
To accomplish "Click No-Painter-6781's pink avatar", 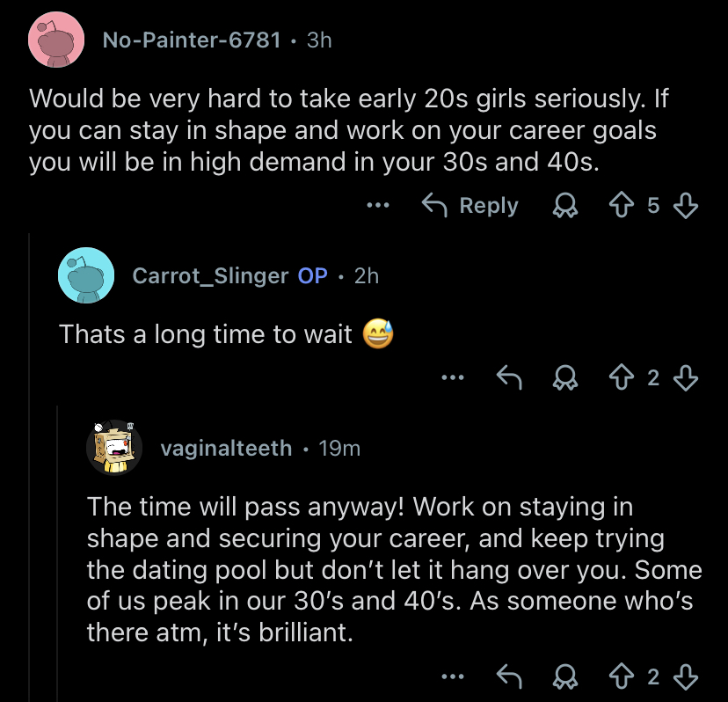I will pyautogui.click(x=57, y=40).
